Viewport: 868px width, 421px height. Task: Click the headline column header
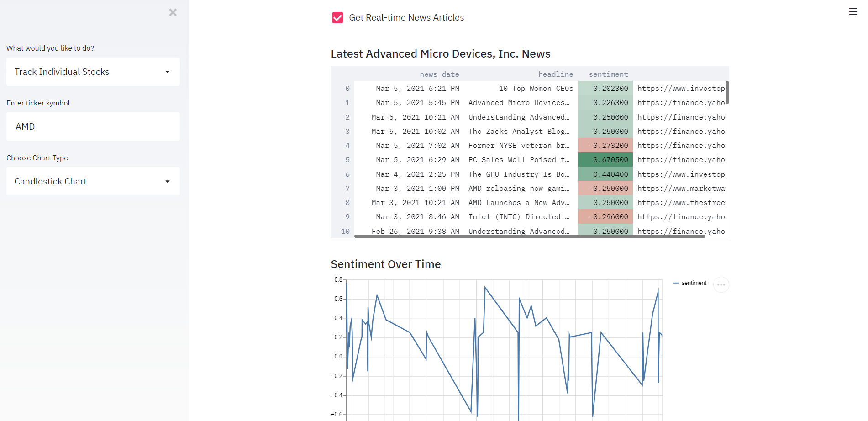(x=521, y=74)
